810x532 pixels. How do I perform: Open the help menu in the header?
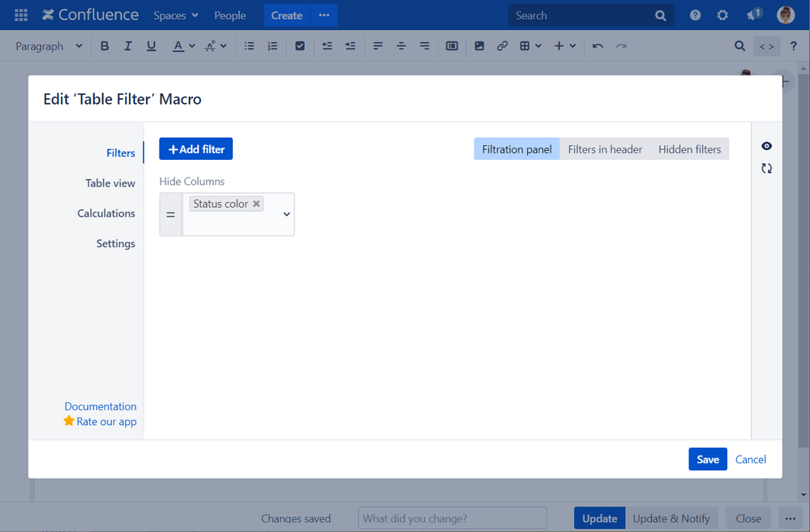[x=696, y=15]
